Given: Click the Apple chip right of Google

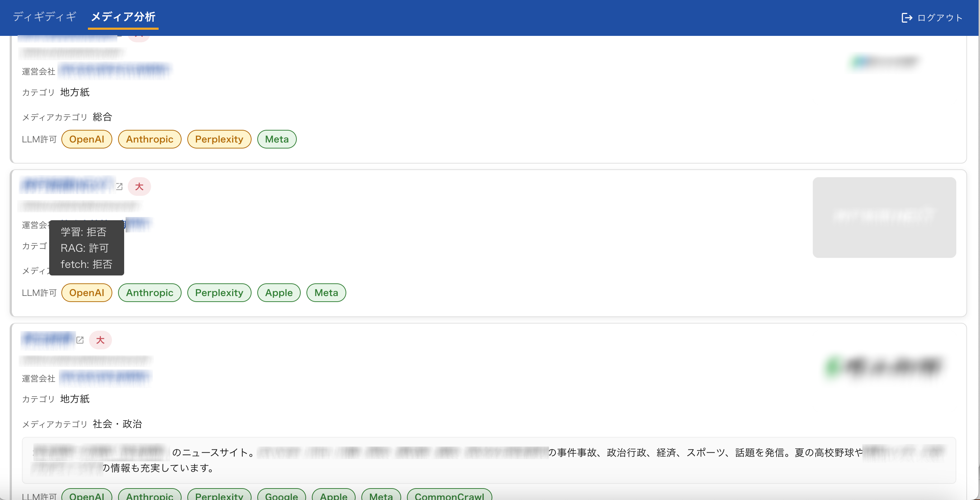Looking at the screenshot, I should (334, 494).
